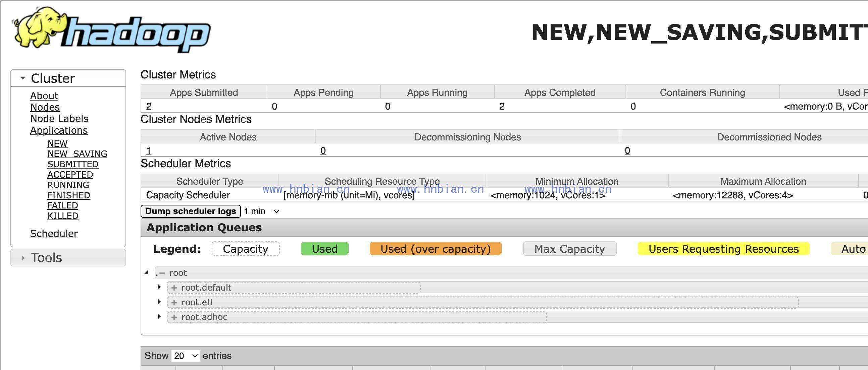Click the Minimum Allocation header

pos(577,181)
